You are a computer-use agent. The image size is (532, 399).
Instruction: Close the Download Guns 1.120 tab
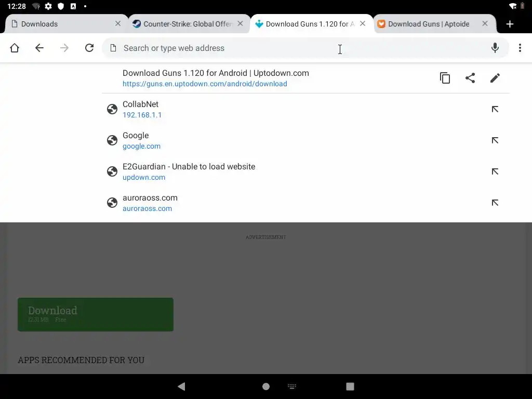363,24
